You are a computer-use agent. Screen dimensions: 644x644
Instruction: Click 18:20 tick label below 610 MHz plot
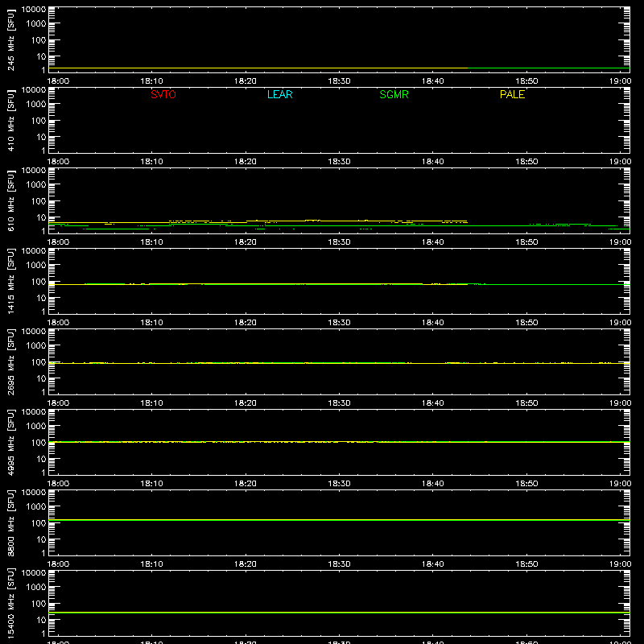(x=246, y=242)
